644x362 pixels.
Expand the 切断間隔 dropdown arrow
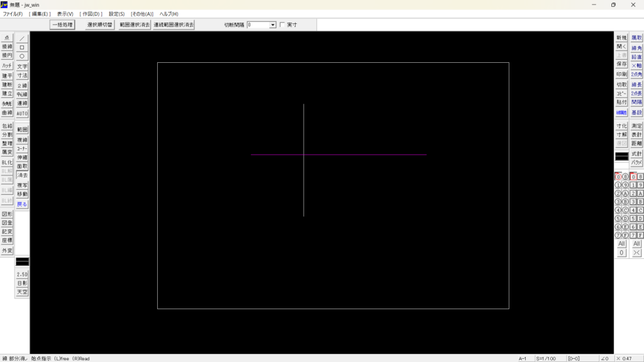click(x=273, y=25)
